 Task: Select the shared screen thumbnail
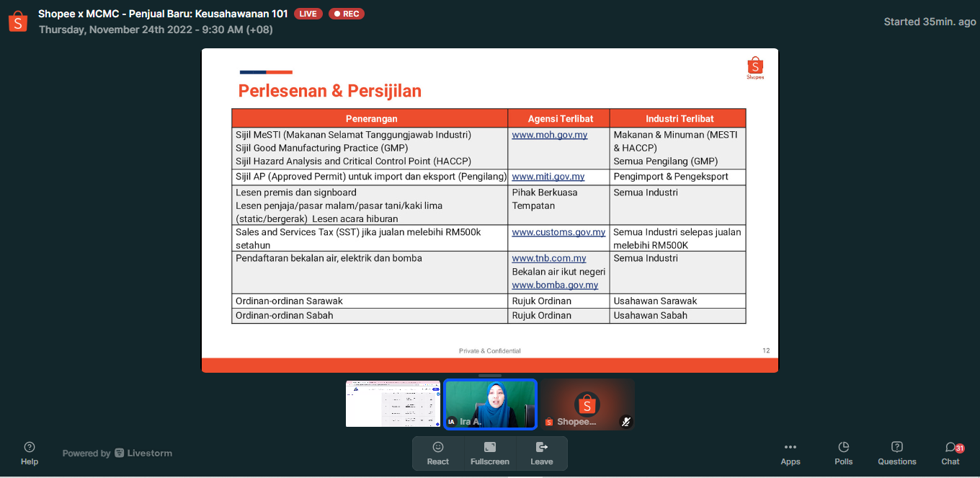(393, 404)
